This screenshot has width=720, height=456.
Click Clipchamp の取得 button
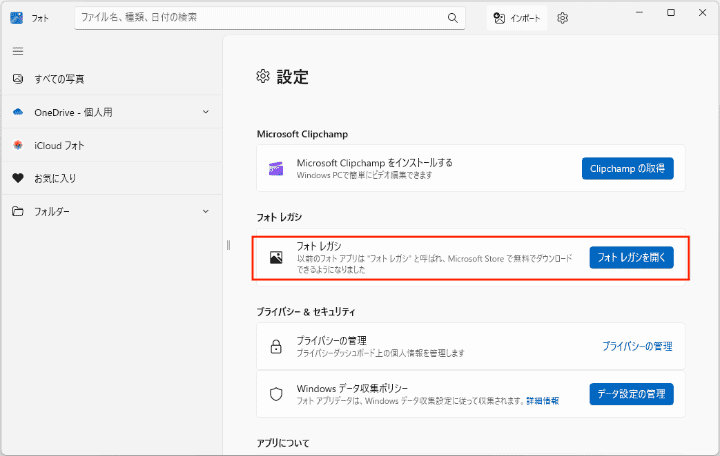point(628,169)
